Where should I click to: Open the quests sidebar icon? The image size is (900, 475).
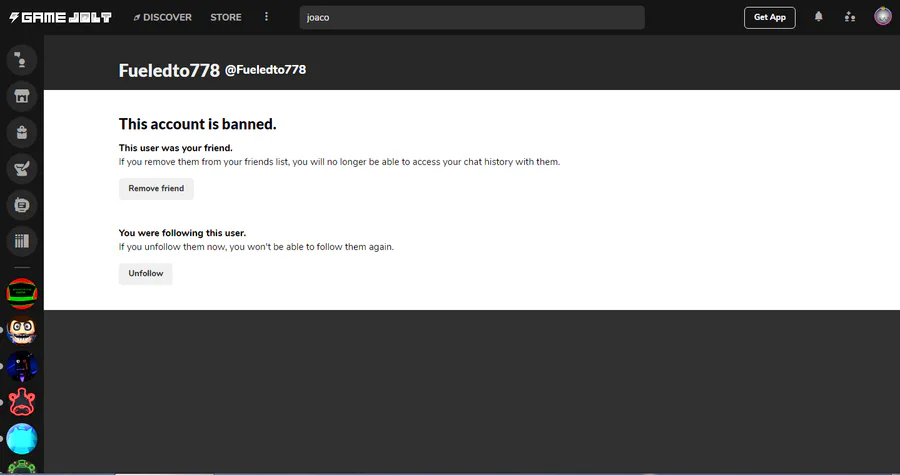(x=22, y=169)
